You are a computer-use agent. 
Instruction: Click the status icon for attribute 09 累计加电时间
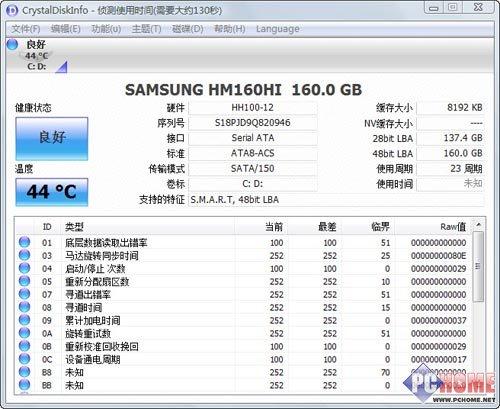(x=24, y=320)
